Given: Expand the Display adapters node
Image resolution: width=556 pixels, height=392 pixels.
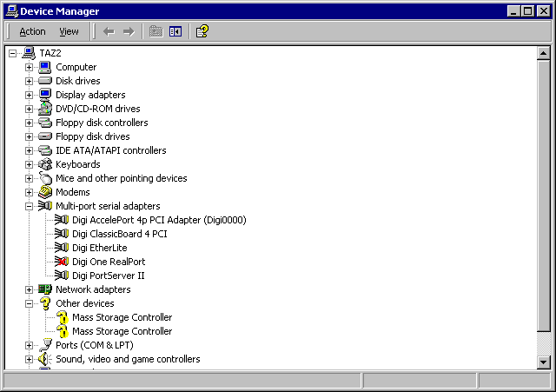Looking at the screenshot, I should pos(29,95).
